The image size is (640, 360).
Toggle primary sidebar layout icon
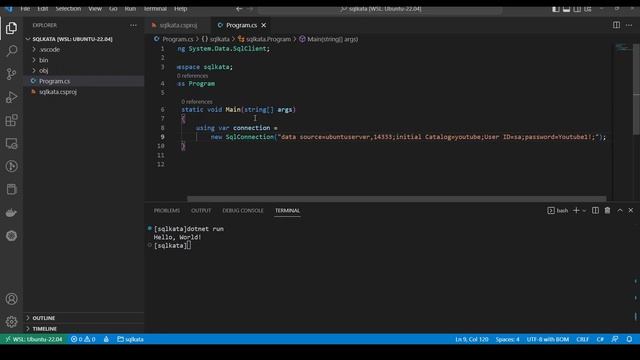(556, 9)
